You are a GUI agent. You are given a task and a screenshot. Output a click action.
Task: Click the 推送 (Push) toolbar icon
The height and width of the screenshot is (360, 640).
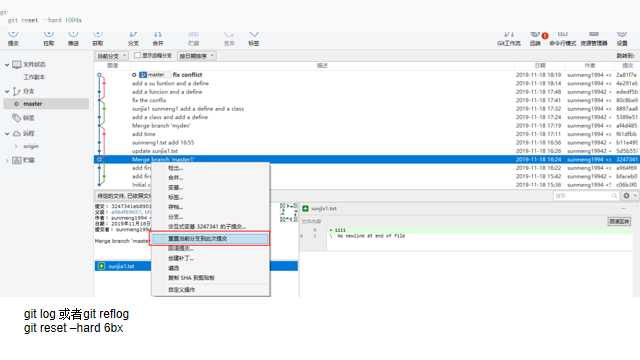(x=73, y=38)
